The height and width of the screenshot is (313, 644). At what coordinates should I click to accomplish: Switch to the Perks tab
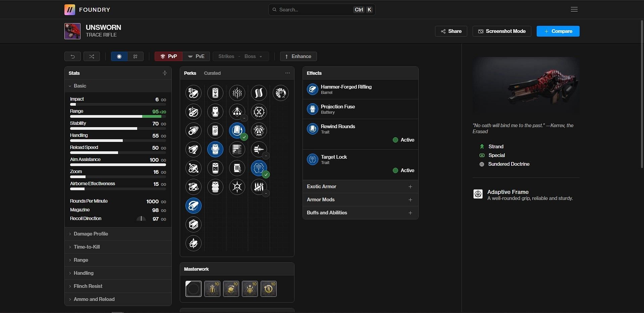(190, 73)
